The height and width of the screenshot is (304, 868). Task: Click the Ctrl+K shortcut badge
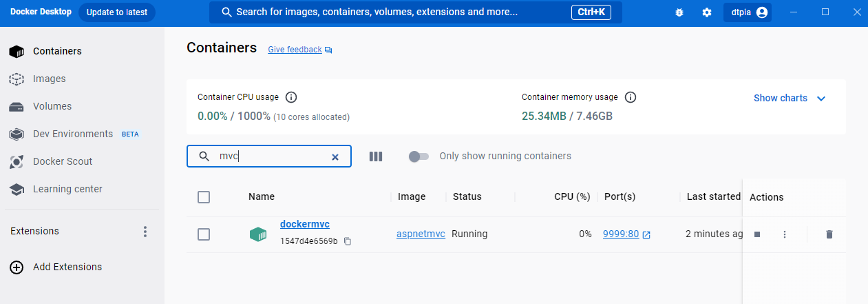pos(591,12)
